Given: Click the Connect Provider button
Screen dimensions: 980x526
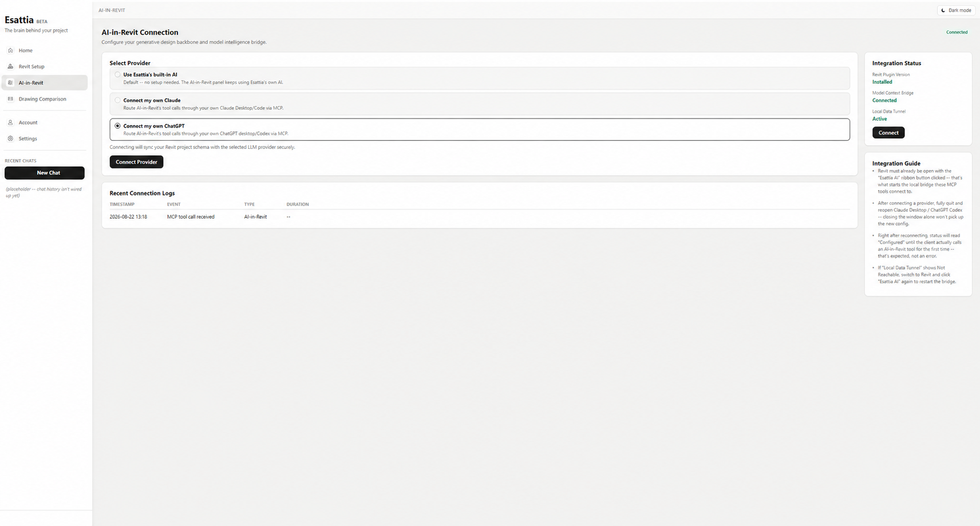Looking at the screenshot, I should coord(136,162).
